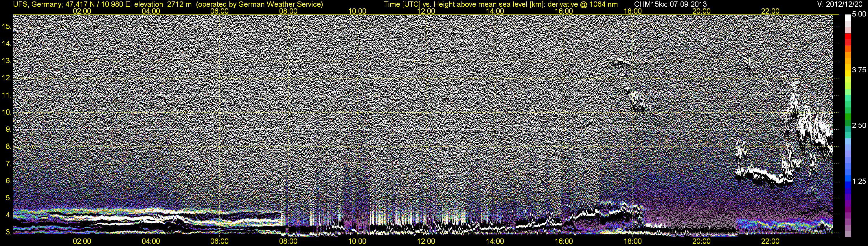Click the '1.25' color scale value

coord(859,181)
